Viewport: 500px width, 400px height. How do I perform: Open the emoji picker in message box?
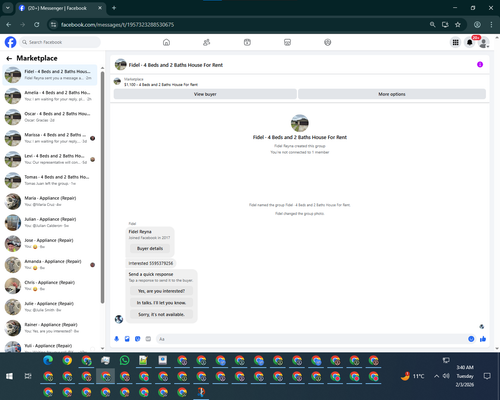coord(471,339)
